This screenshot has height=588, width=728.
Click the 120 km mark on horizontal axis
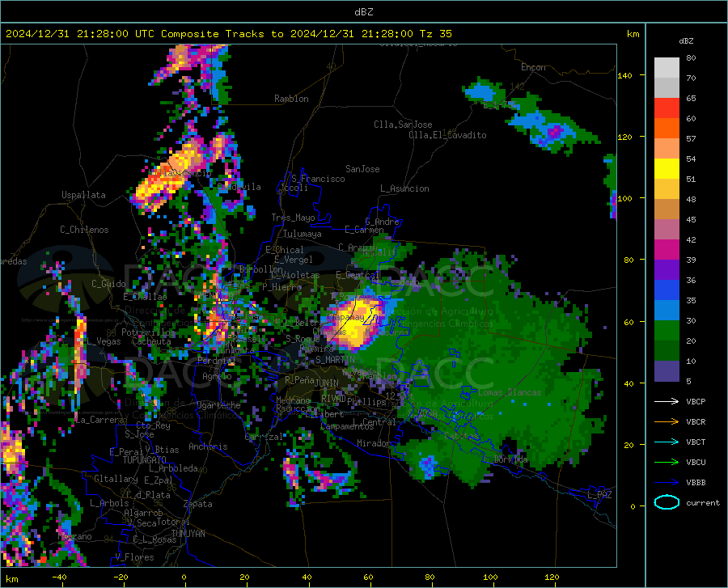(552, 577)
